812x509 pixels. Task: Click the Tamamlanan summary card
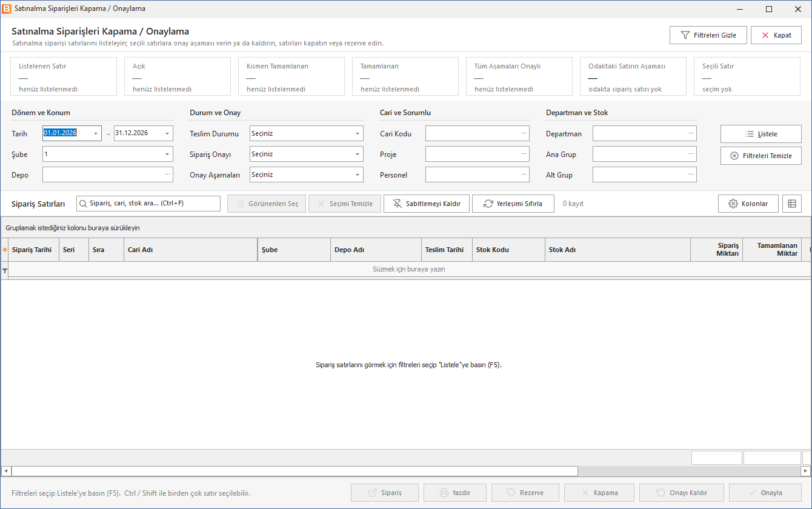[405, 76]
